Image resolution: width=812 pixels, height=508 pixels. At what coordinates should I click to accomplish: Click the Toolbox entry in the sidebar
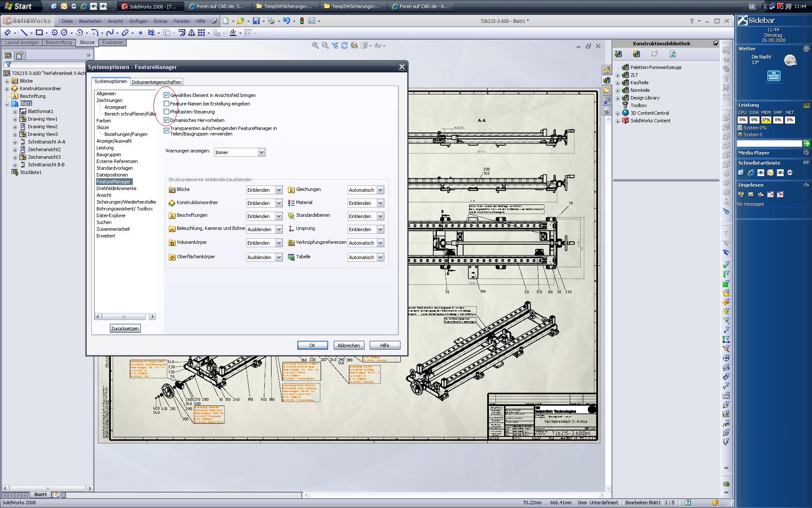[639, 105]
